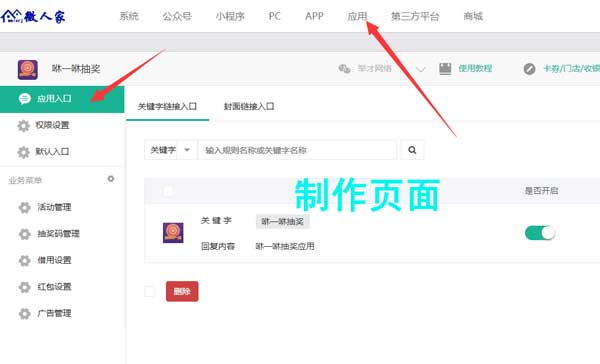The height and width of the screenshot is (364, 600).
Task: Click the 业务菜单 section label
Action: 25,180
